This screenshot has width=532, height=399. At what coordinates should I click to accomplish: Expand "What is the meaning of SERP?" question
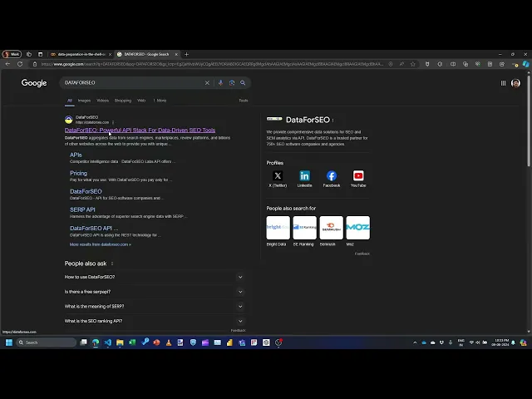(155, 307)
